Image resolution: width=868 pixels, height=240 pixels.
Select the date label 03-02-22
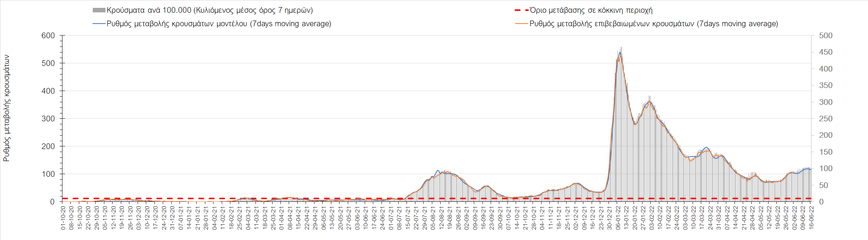[652, 217]
